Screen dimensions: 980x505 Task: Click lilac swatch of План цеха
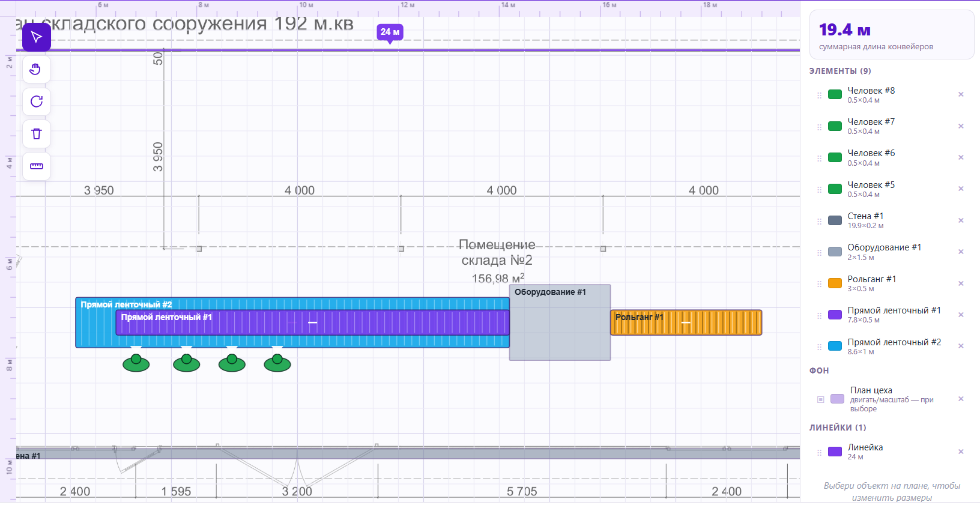(837, 399)
